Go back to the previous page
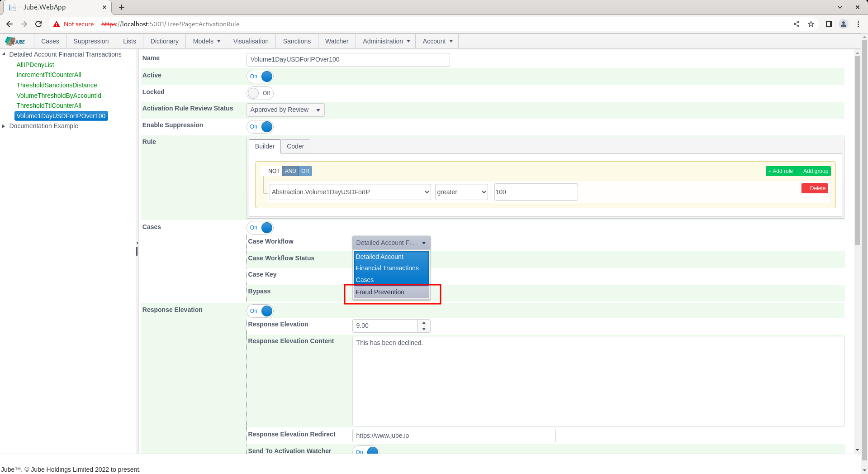This screenshot has width=868, height=474. 9,24
